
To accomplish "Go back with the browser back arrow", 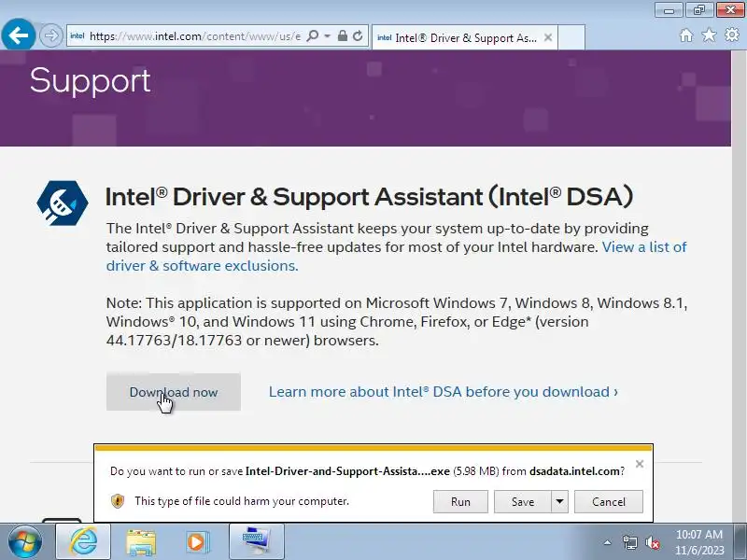I will [19, 35].
